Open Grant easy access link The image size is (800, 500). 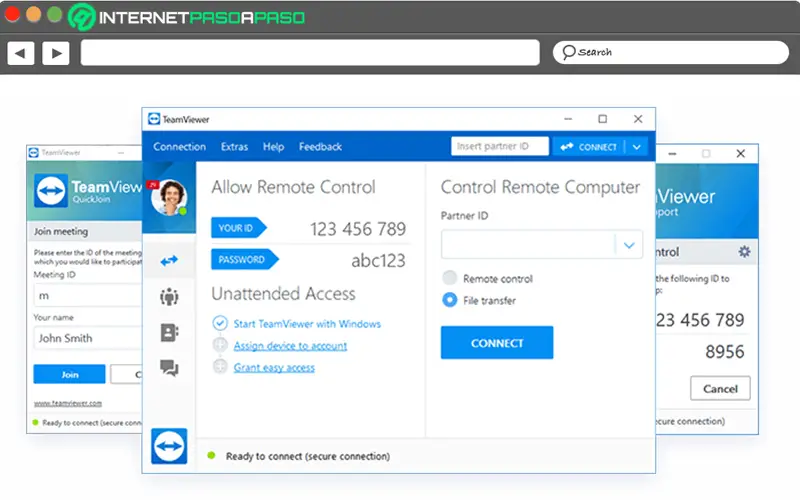tap(274, 367)
